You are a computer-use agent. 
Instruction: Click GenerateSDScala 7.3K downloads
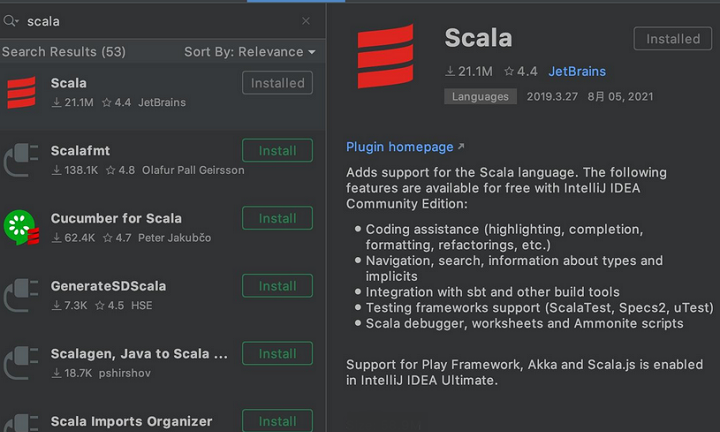point(69,306)
